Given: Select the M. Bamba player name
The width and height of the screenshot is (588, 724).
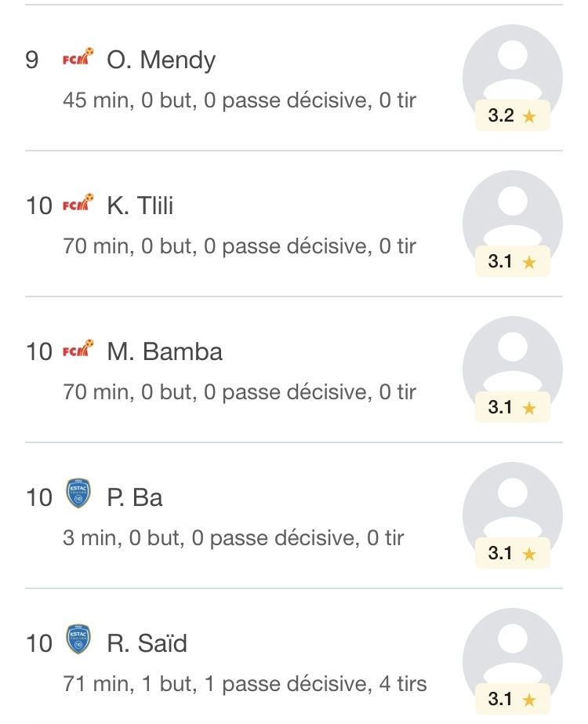Looking at the screenshot, I should (165, 351).
